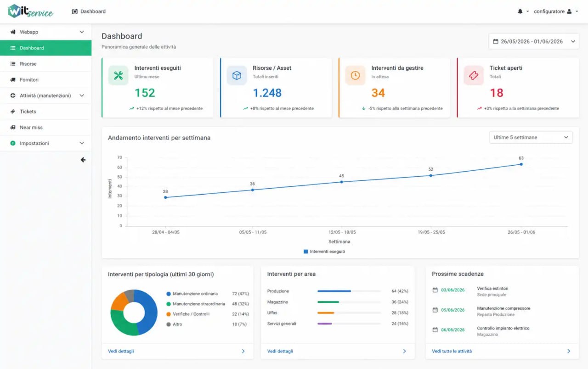Click the wrench tools icon in Interventi eseguiti
The height and width of the screenshot is (369, 588).
coord(118,76)
